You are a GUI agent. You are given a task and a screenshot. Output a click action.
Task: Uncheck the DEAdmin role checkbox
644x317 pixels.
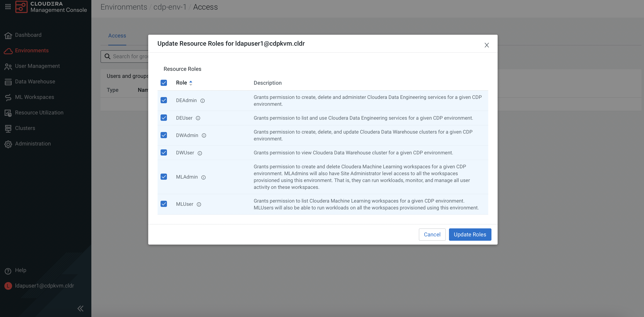tap(164, 100)
